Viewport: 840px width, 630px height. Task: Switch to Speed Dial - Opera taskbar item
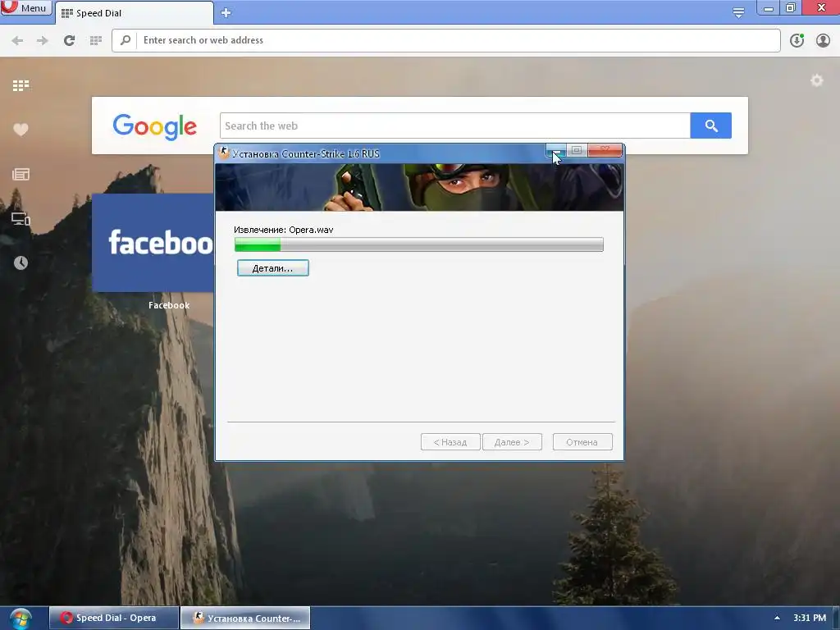tap(114, 618)
